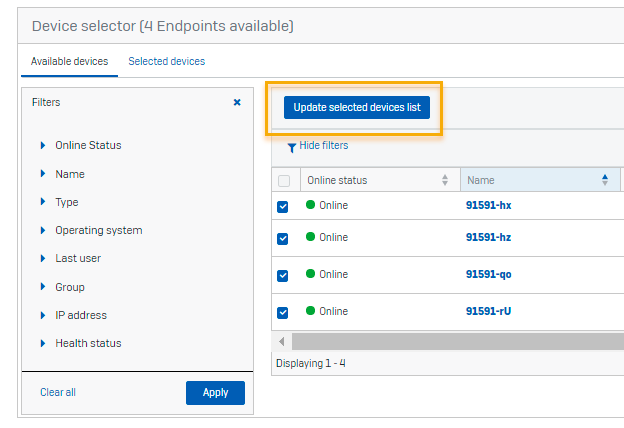
Task: Close the Filters panel with X icon
Action: pos(237,102)
